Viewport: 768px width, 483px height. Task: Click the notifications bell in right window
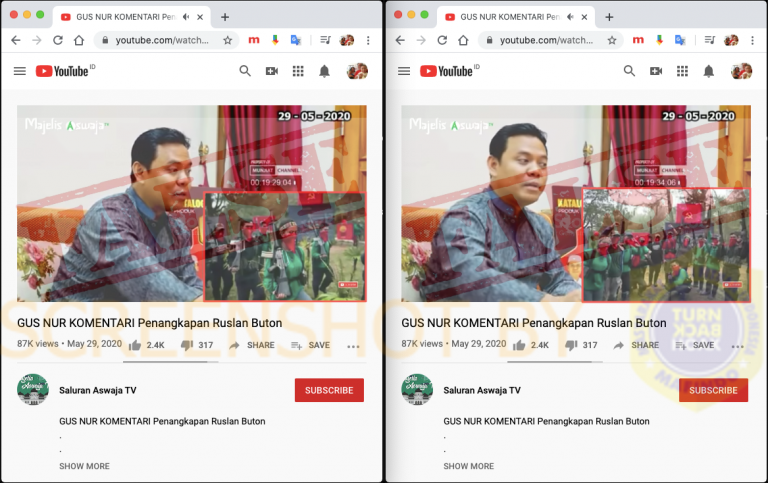(x=708, y=72)
